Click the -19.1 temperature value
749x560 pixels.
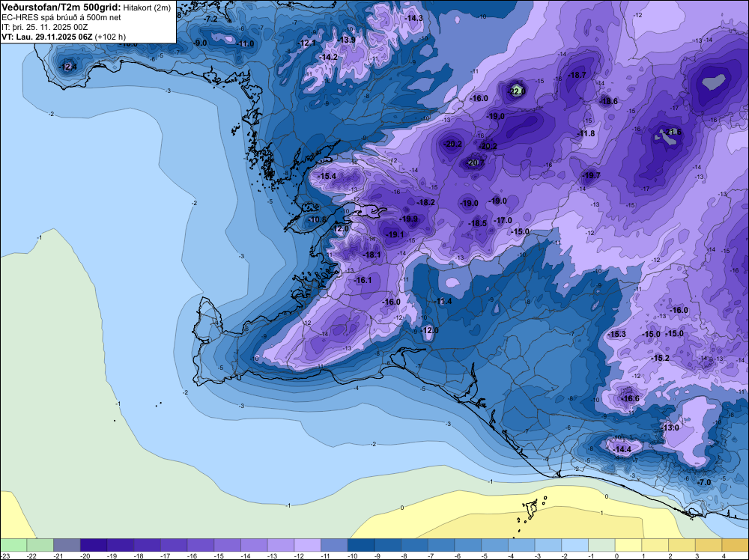pyautogui.click(x=395, y=234)
